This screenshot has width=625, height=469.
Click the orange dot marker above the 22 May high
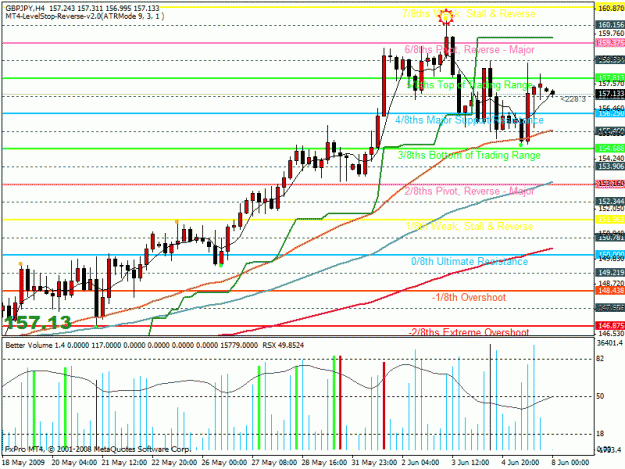177,221
